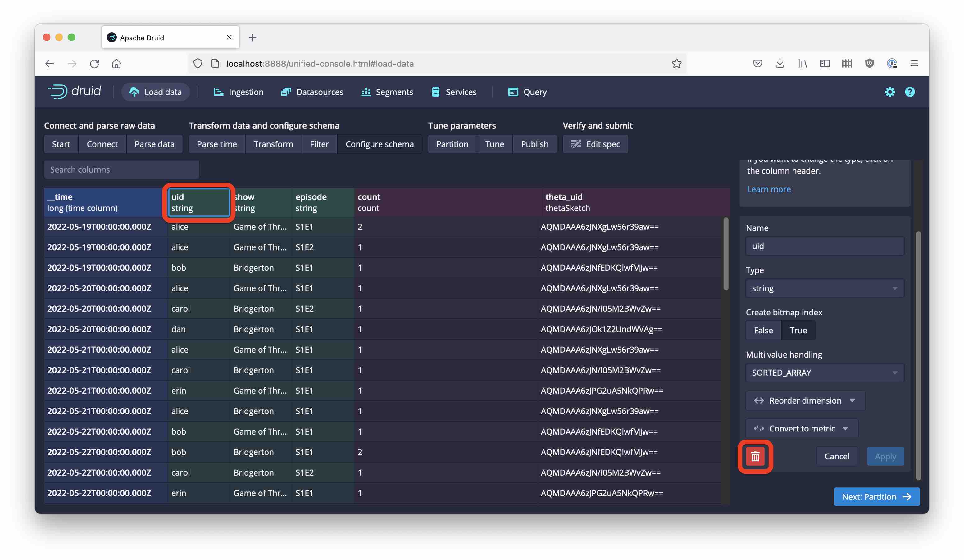
Task: Set Create bitmap index to False
Action: [763, 330]
